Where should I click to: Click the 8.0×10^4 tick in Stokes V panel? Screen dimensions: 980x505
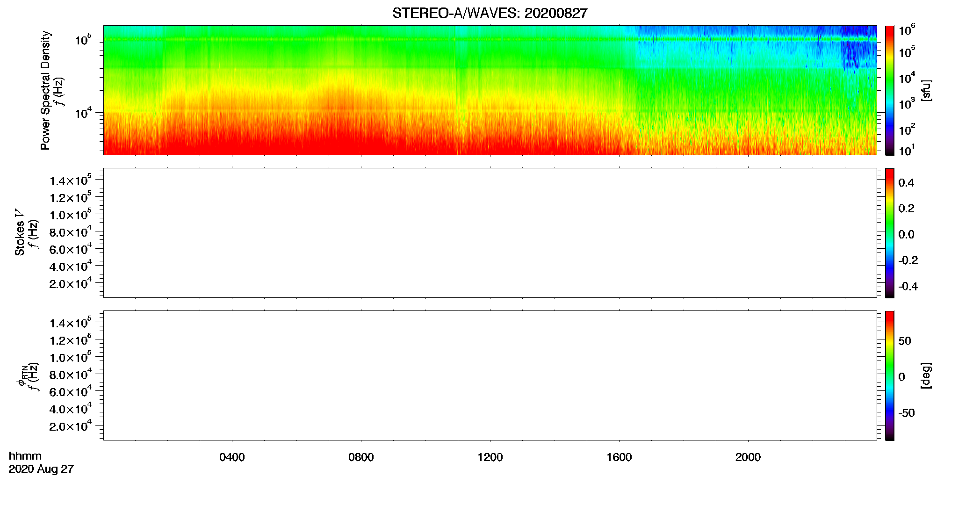click(71, 231)
